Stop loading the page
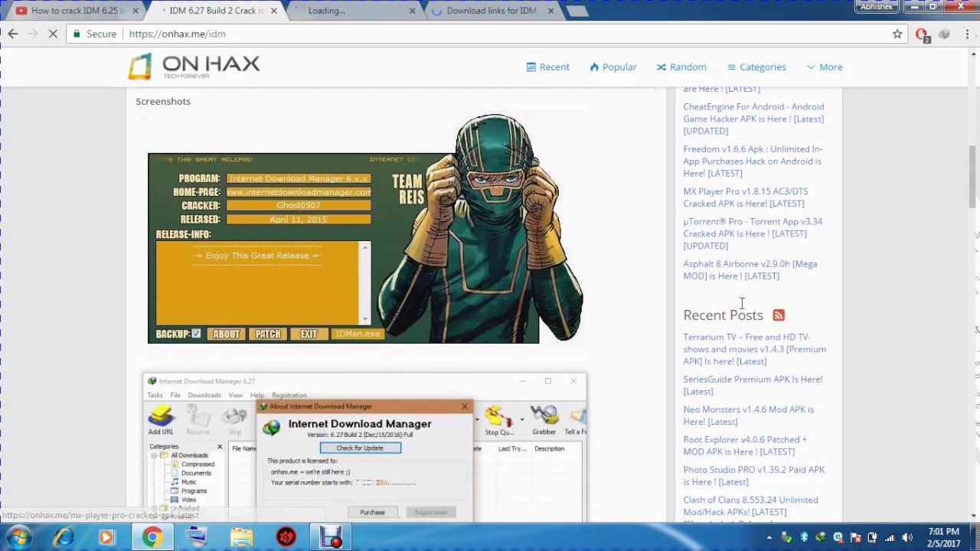980x551 pixels. (53, 34)
